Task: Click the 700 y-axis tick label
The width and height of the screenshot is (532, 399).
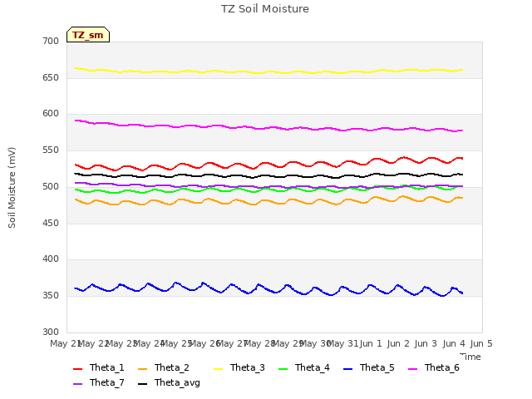Action: [x=51, y=41]
